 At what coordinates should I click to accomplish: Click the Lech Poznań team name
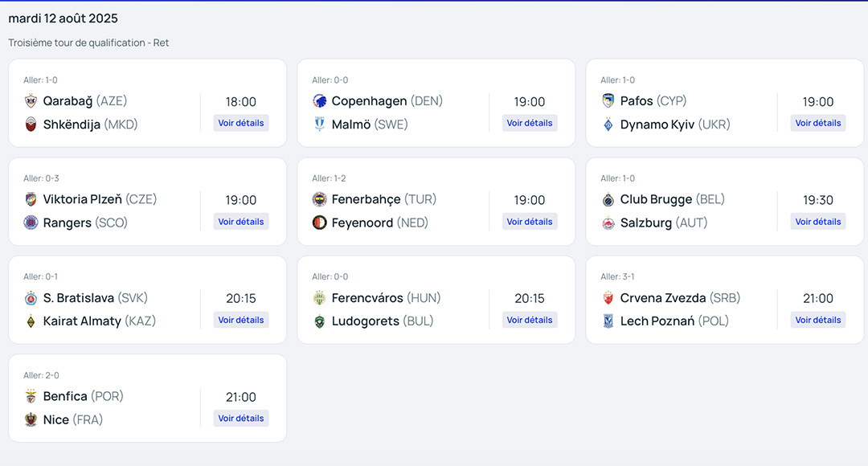657,321
